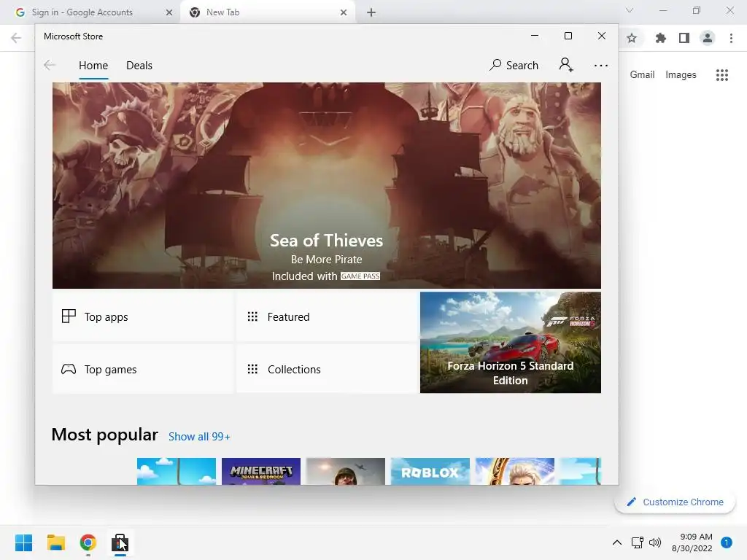The height and width of the screenshot is (560, 747).
Task: Open the Collections category
Action: coord(327,369)
